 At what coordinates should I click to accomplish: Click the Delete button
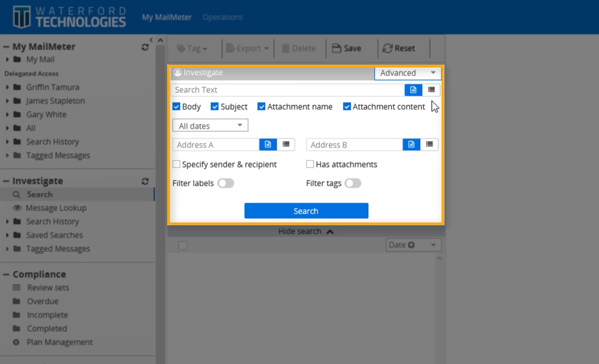point(298,48)
